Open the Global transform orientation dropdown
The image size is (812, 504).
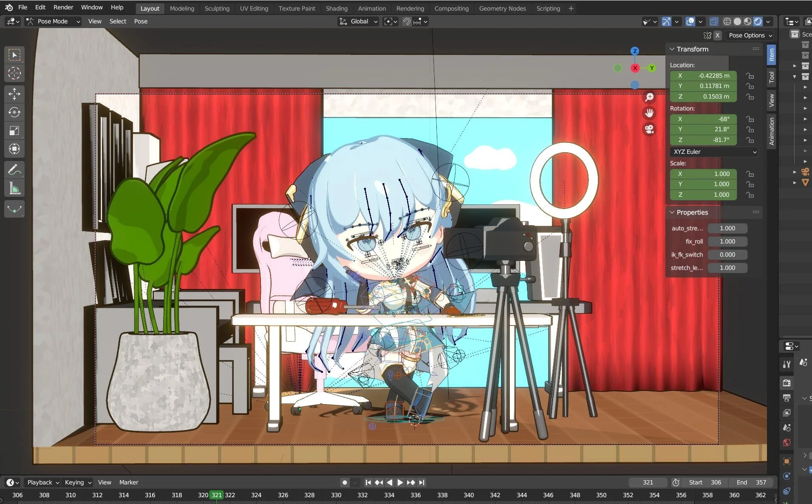click(x=359, y=21)
